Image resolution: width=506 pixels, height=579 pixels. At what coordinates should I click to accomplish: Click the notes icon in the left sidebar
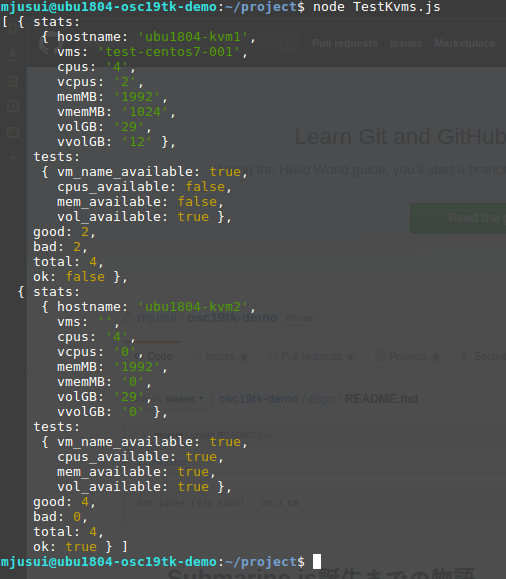tap(13, 81)
